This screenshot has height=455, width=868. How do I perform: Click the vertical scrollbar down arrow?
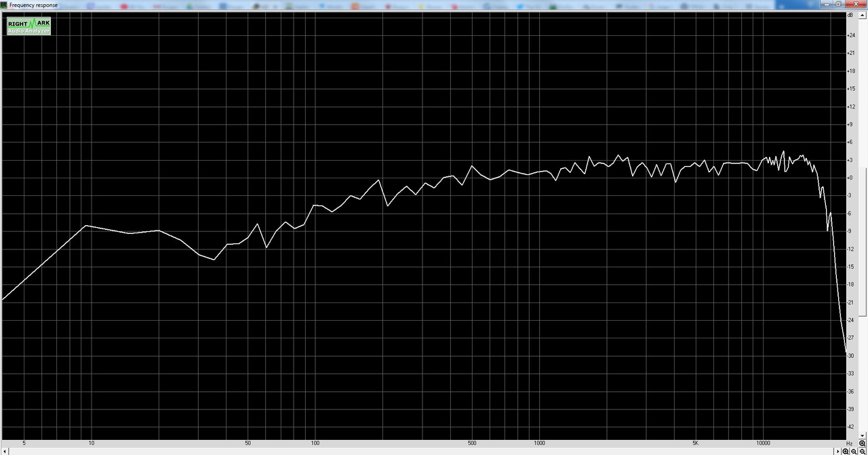(862, 435)
